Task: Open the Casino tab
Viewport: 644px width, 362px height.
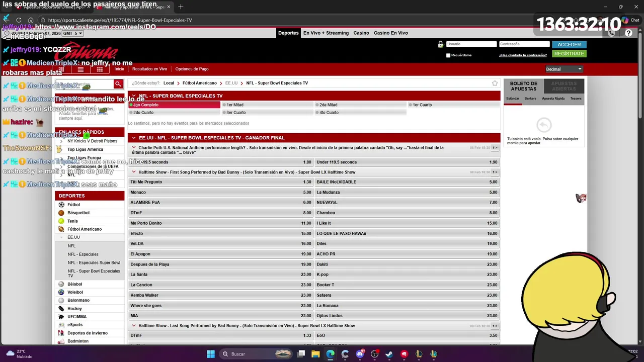Action: 361,33
